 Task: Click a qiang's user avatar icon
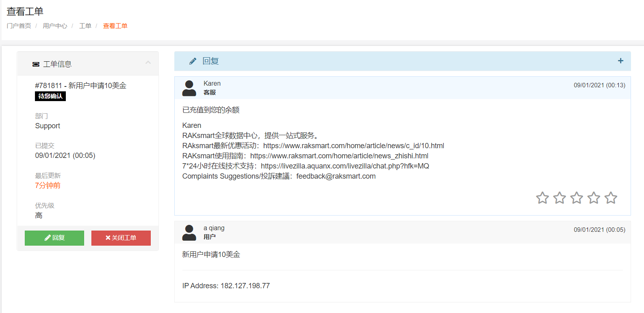click(x=189, y=233)
